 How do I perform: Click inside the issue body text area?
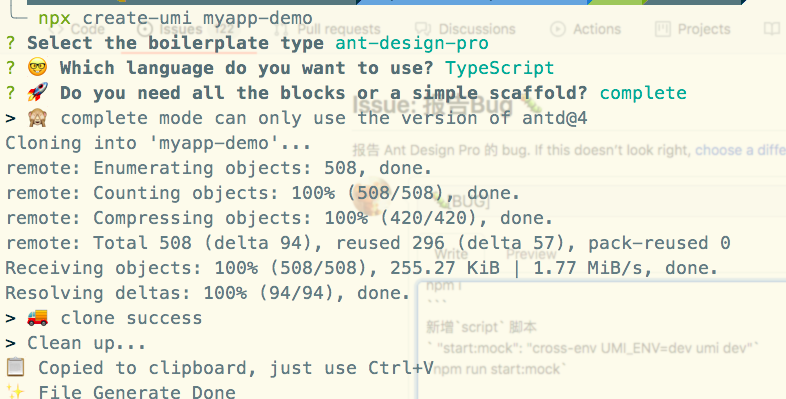click(x=602, y=341)
